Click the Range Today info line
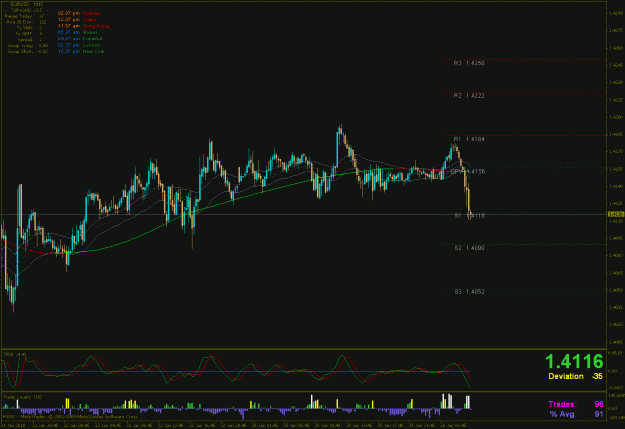Viewport: 625px width, 429px height. 24,16
